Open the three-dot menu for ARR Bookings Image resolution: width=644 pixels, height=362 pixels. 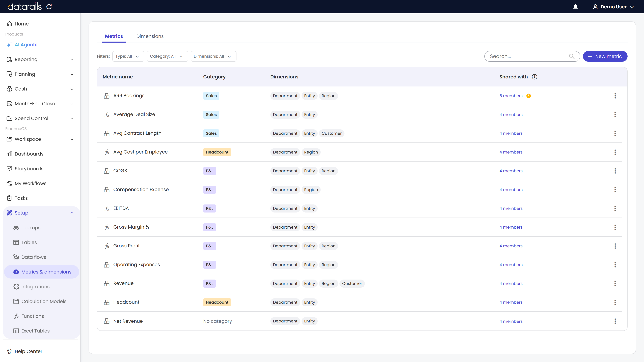615,96
